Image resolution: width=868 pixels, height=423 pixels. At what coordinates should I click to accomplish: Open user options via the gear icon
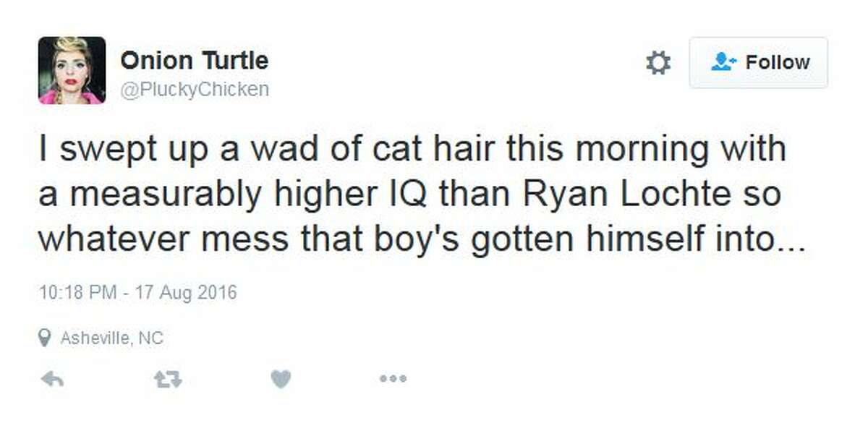(x=659, y=62)
